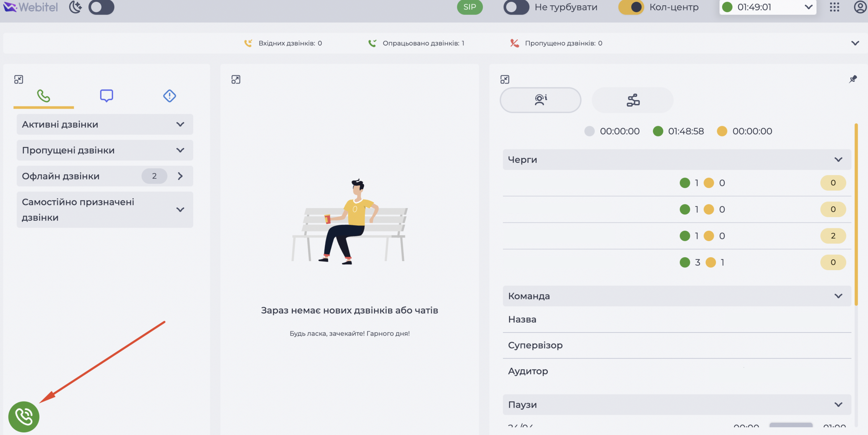Open Офлайн дзвінки list arrow
Screen dimensions: 868x435
(x=180, y=176)
